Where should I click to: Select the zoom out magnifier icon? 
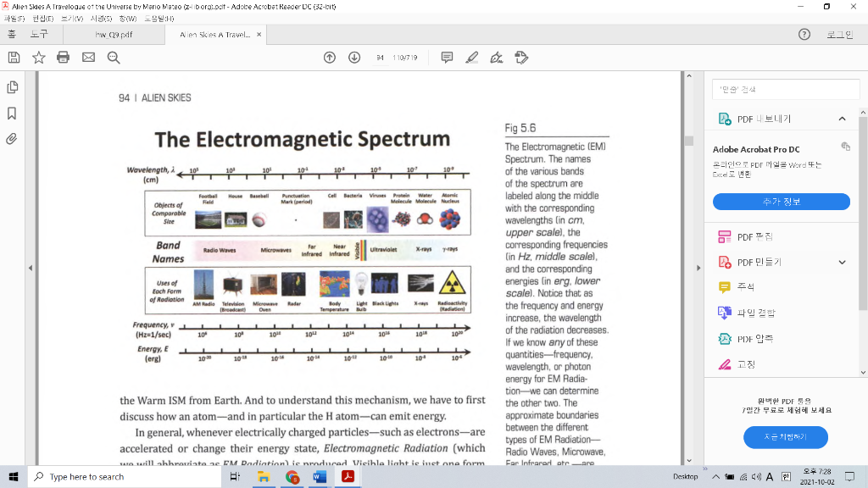pos(113,58)
